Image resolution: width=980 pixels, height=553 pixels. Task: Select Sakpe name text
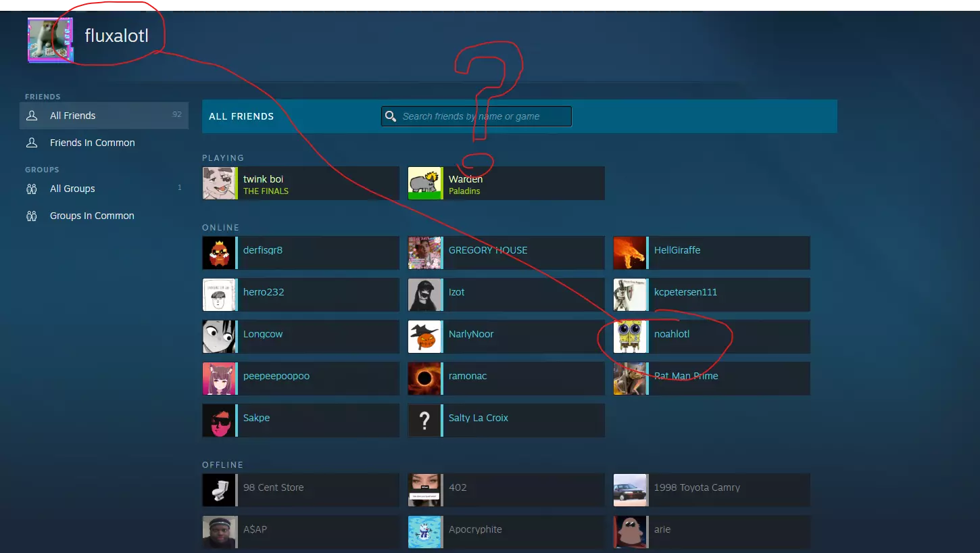(x=256, y=418)
